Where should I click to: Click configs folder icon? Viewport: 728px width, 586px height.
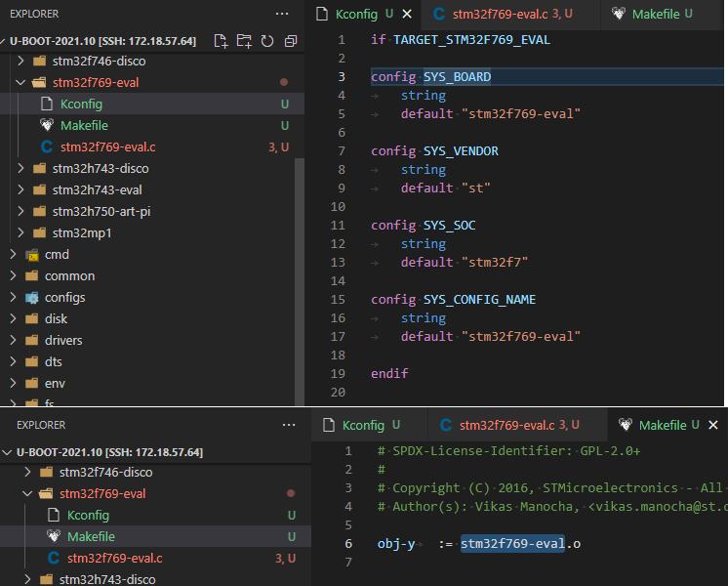tap(32, 298)
